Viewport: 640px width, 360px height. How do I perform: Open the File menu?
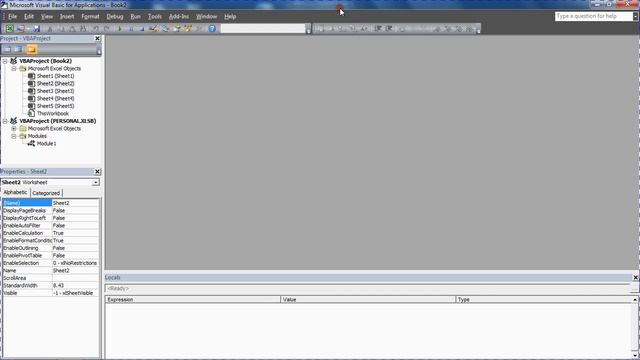tap(13, 16)
